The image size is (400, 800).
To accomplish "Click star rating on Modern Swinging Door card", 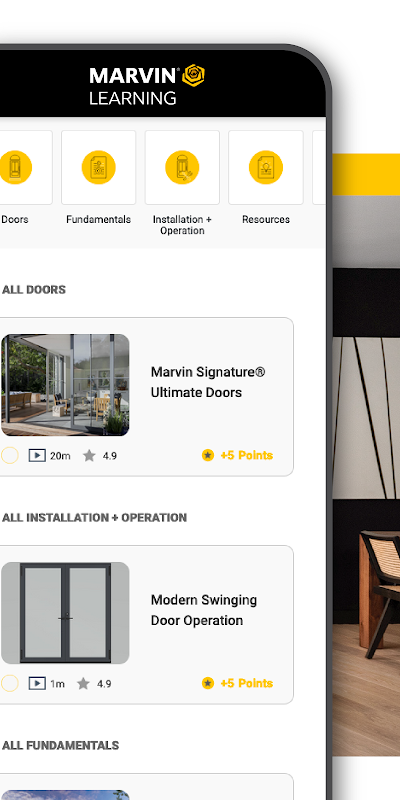I will [x=83, y=684].
